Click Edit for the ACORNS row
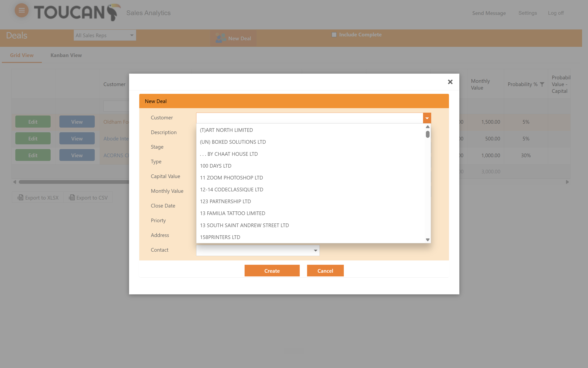The width and height of the screenshot is (588, 368). tap(33, 155)
